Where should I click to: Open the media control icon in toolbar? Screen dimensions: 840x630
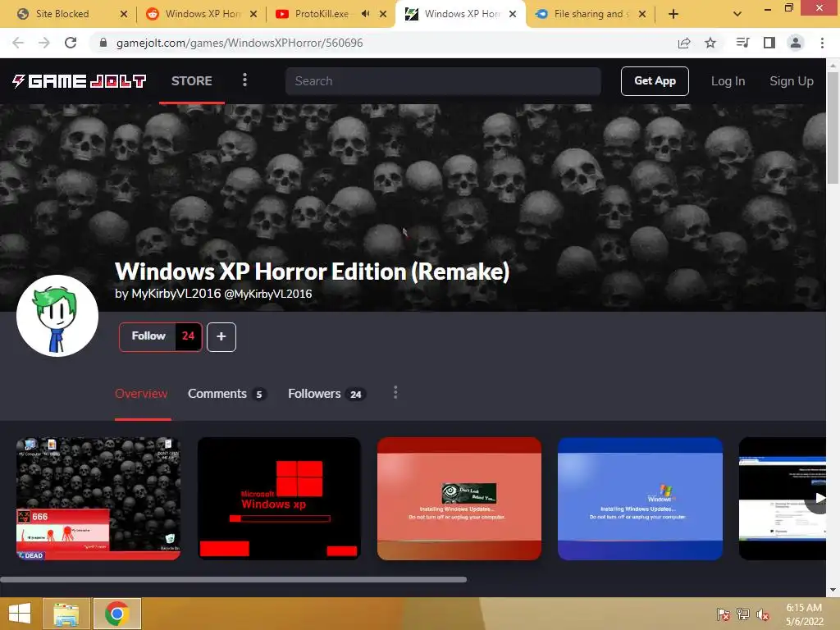742,43
